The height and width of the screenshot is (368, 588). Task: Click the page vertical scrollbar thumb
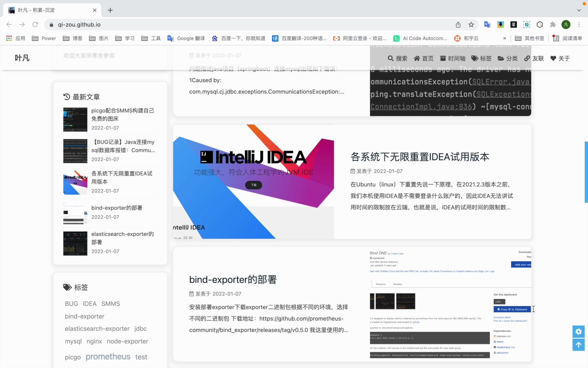tap(586, 172)
